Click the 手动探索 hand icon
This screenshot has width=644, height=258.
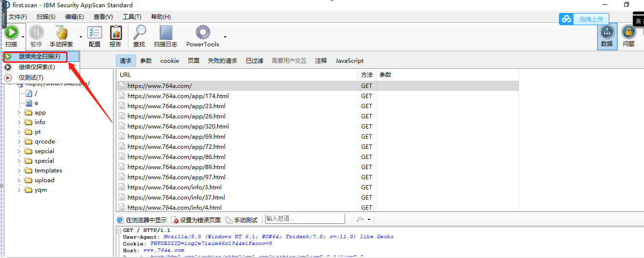(x=62, y=32)
